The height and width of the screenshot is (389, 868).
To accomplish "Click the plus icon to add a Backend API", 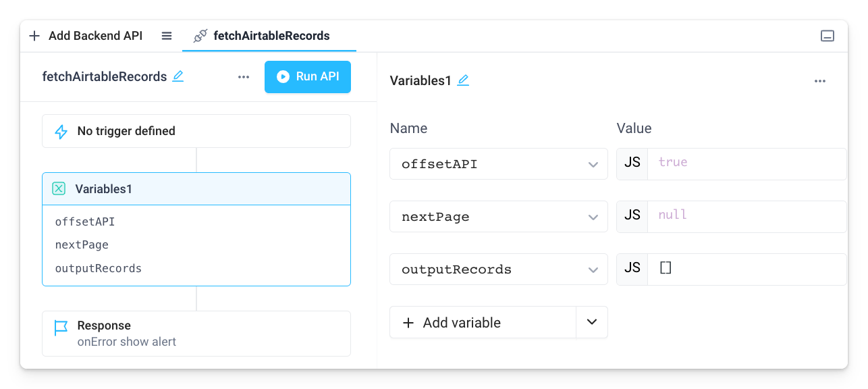I will 34,36.
